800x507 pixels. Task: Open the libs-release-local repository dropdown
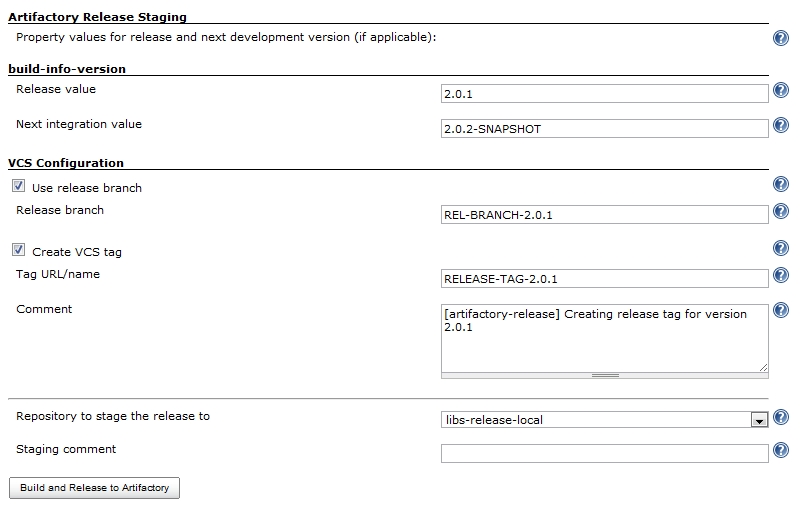[605, 420]
